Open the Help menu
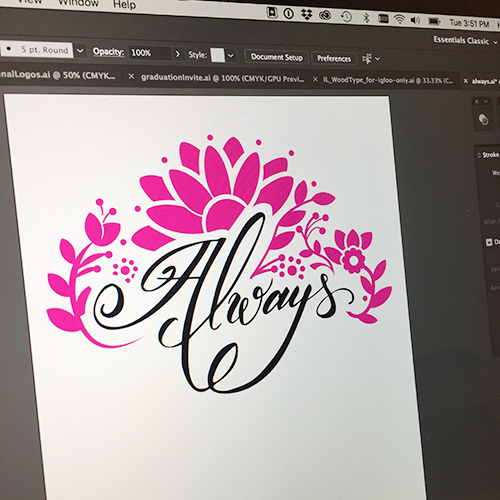This screenshot has width=500, height=500. point(124,5)
